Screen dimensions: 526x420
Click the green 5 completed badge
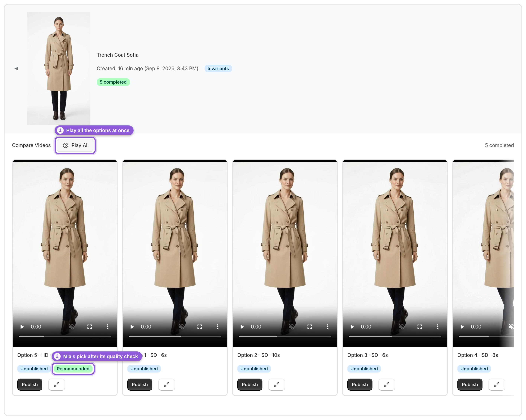click(113, 82)
